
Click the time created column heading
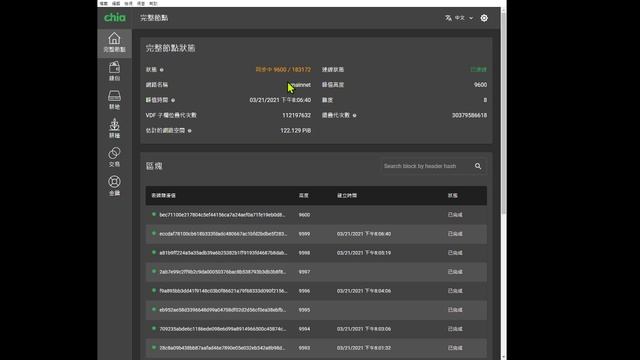(x=347, y=196)
